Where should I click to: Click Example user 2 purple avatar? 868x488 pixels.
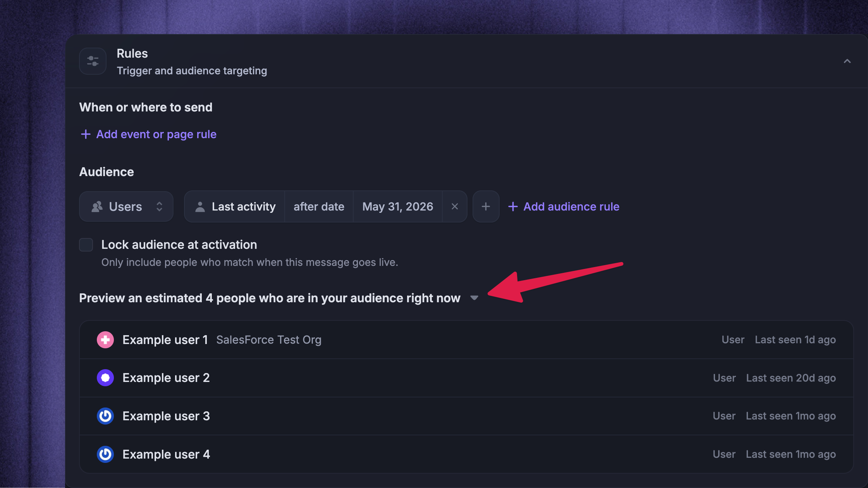pos(105,378)
